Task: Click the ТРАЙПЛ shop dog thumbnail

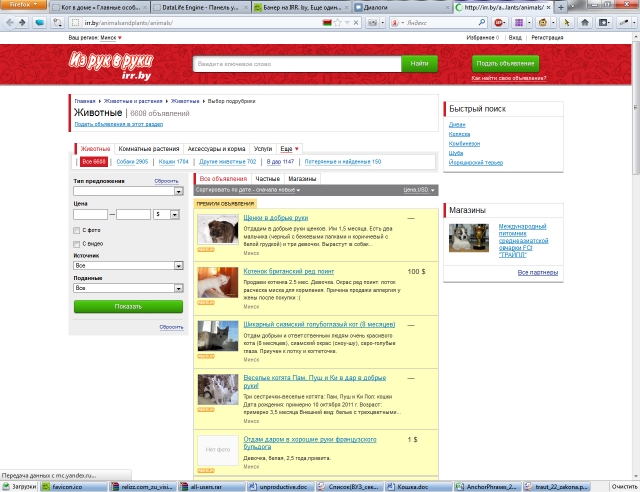Action: point(469,238)
